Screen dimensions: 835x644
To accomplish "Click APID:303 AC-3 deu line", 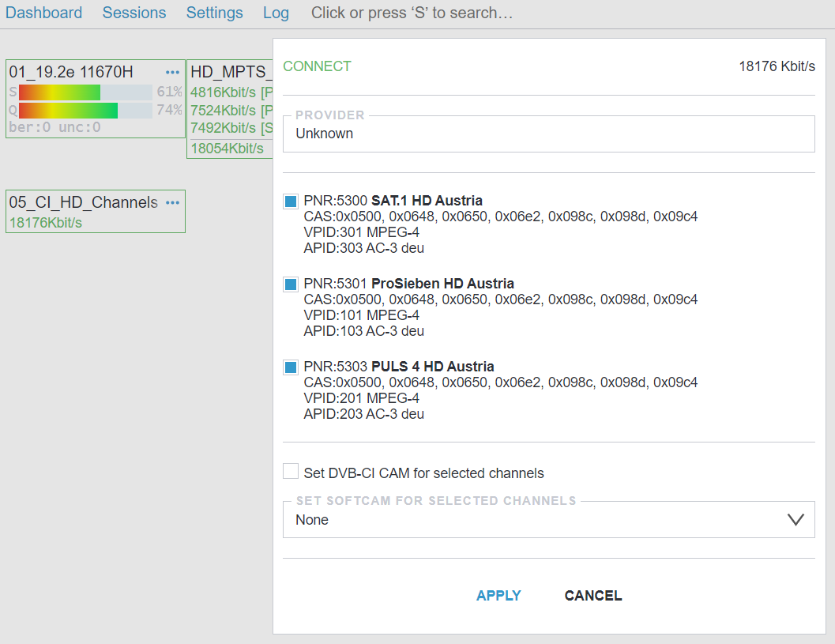I will (x=363, y=248).
